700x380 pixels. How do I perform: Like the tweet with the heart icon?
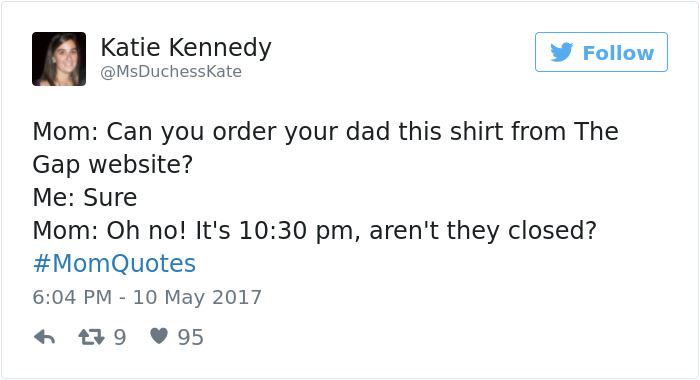pos(158,336)
